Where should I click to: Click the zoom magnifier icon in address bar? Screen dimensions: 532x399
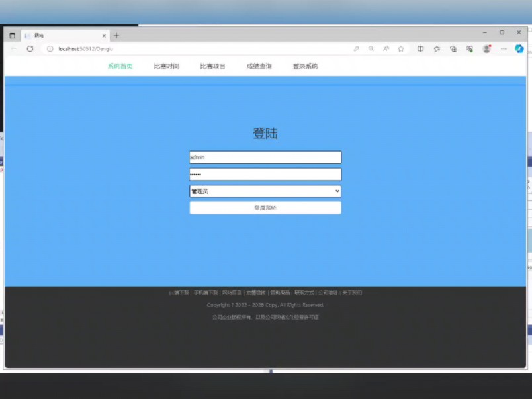click(371, 49)
